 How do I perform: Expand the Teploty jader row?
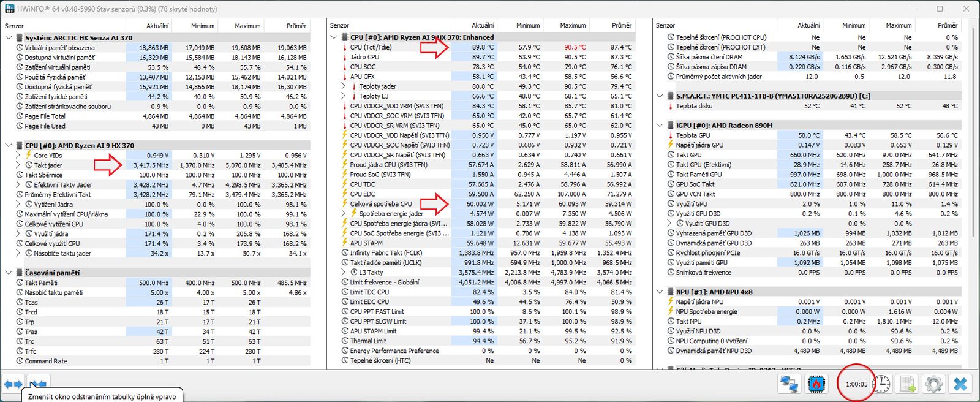point(343,86)
